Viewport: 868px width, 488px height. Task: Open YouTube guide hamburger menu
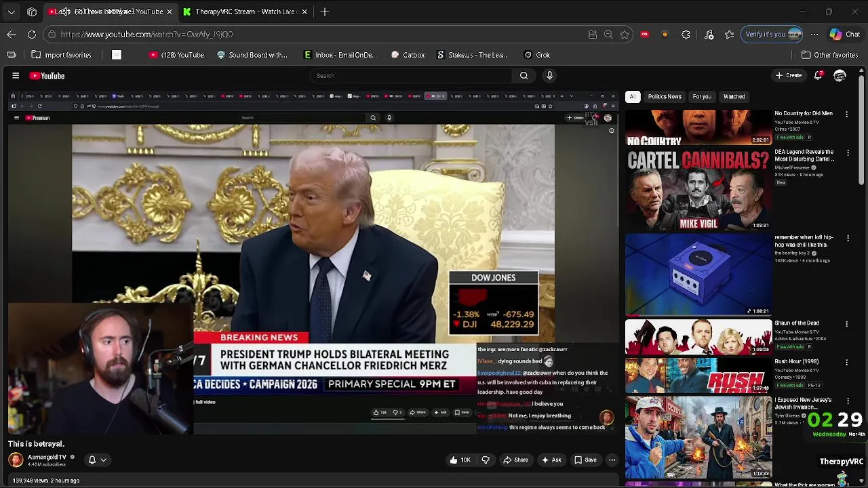[x=16, y=76]
